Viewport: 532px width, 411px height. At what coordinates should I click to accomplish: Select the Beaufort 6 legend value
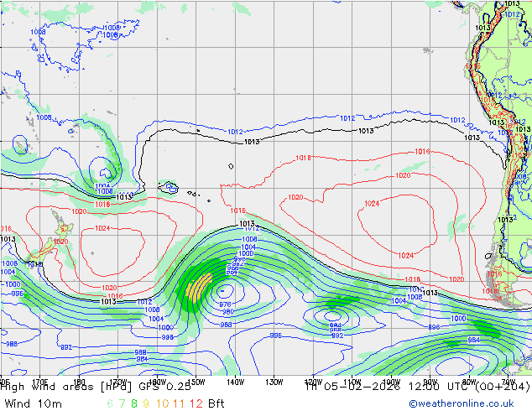point(110,403)
